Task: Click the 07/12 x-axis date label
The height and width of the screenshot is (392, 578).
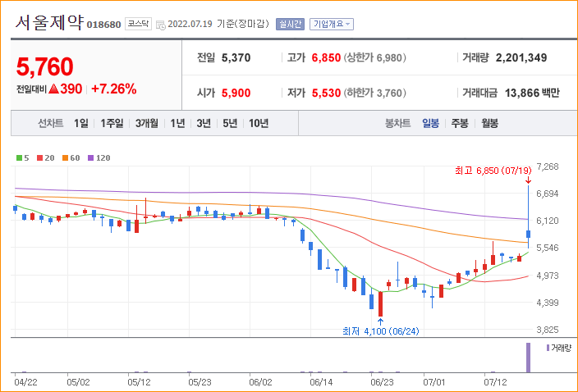Action: [x=495, y=382]
